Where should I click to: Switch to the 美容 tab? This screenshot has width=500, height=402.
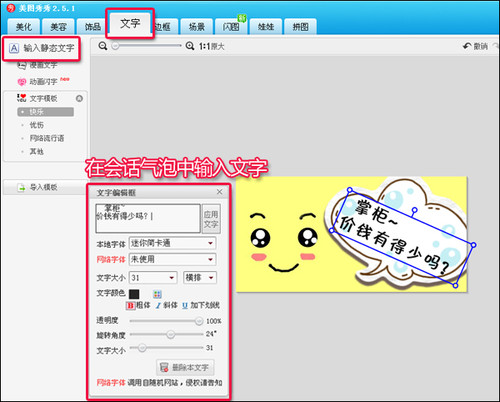coord(58,27)
